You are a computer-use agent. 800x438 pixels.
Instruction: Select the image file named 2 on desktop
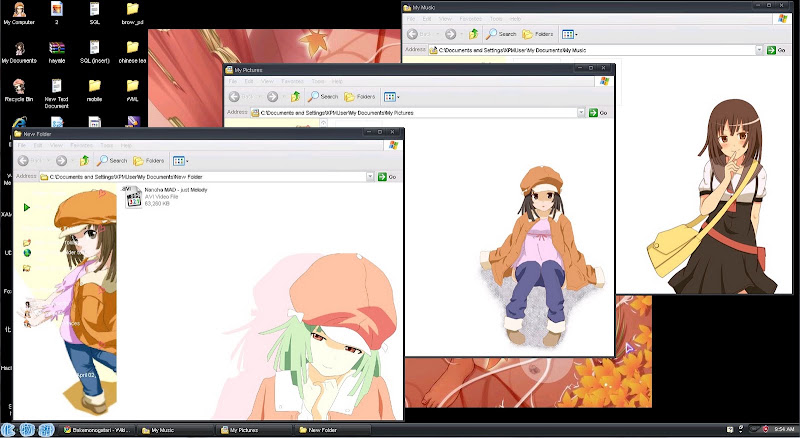point(57,14)
